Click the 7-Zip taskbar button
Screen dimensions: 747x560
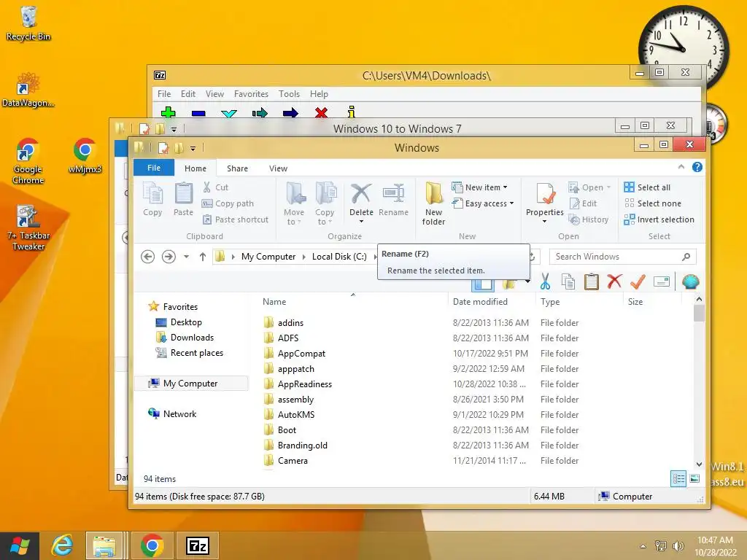pyautogui.click(x=198, y=545)
